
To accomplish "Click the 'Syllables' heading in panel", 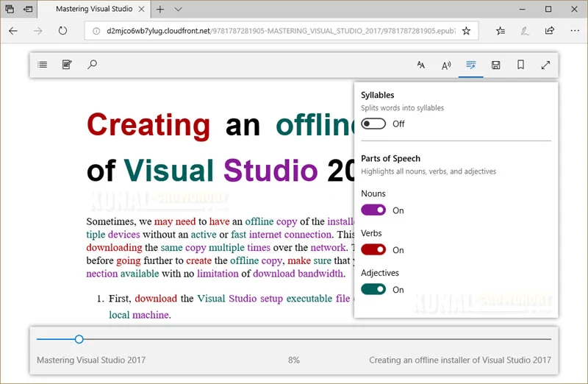I will 377,96.
